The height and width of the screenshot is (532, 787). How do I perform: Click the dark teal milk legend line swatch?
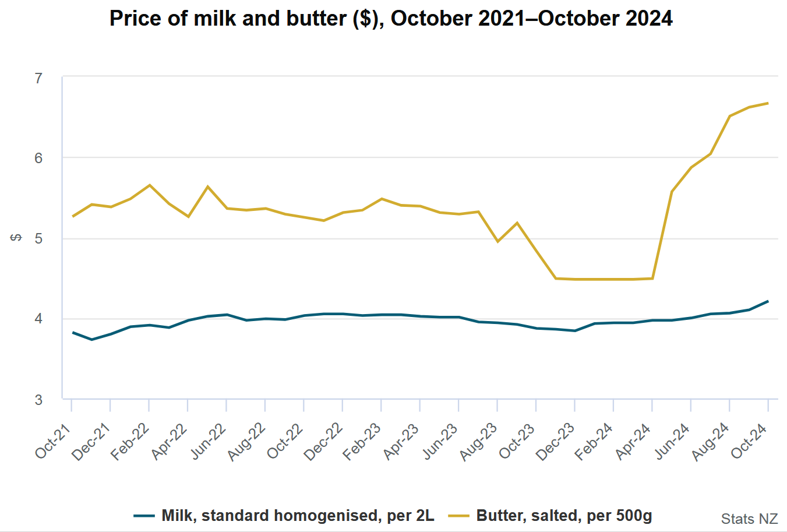tap(144, 516)
